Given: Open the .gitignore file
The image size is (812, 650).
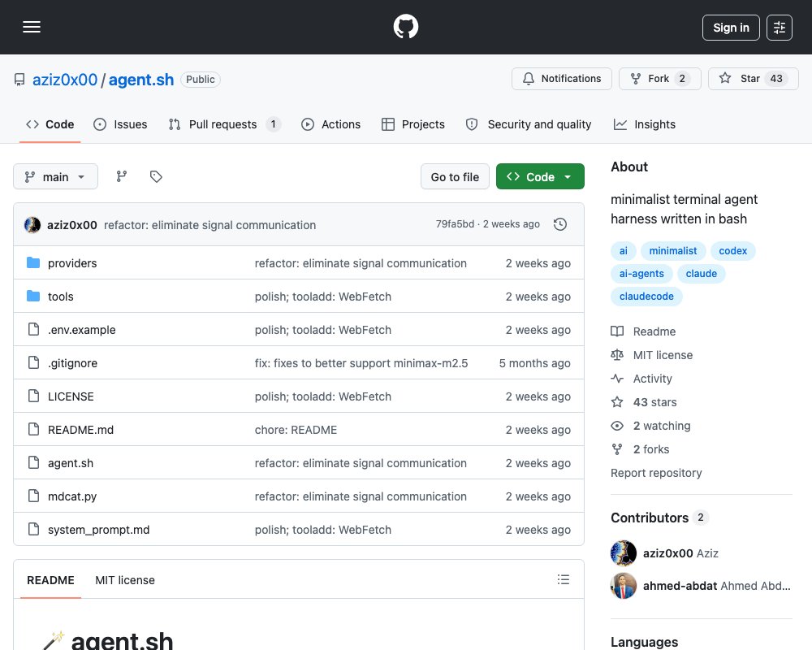Looking at the screenshot, I should [72, 363].
